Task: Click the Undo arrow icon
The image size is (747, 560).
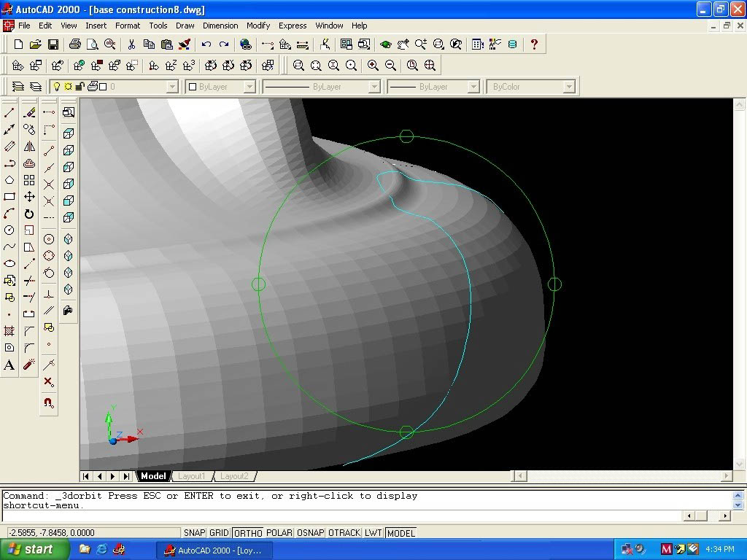Action: (x=206, y=44)
